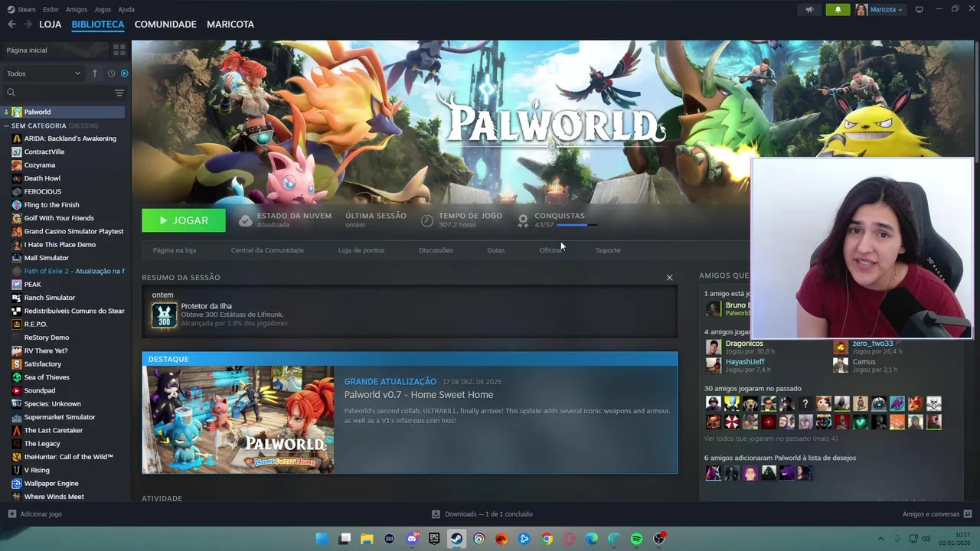Go forward with the right arrow
The height and width of the screenshot is (551, 980).
28,24
